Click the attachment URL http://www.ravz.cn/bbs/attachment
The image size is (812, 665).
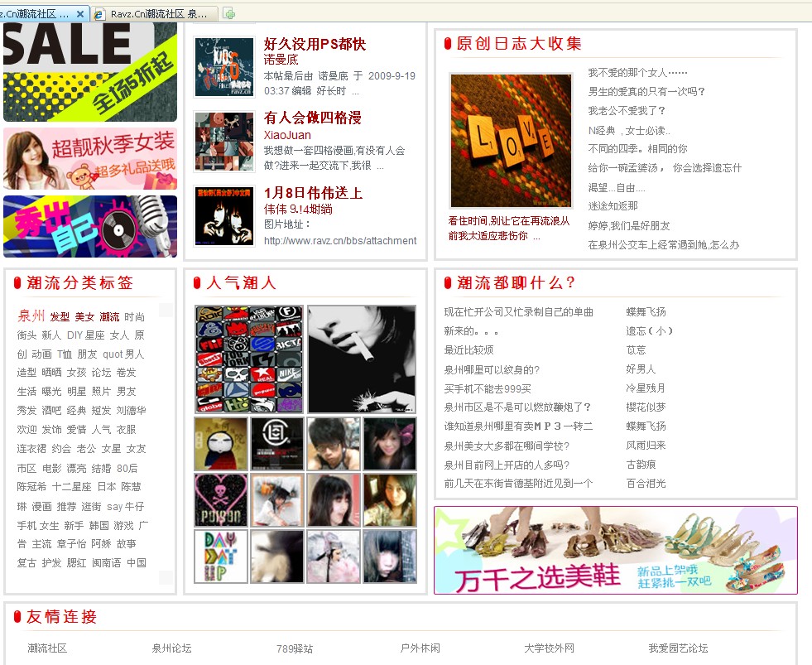tap(340, 240)
